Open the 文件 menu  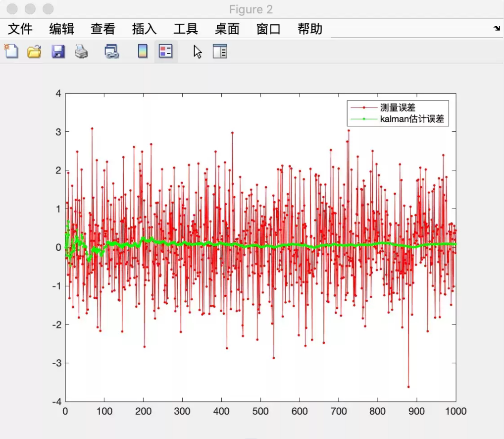pyautogui.click(x=20, y=29)
